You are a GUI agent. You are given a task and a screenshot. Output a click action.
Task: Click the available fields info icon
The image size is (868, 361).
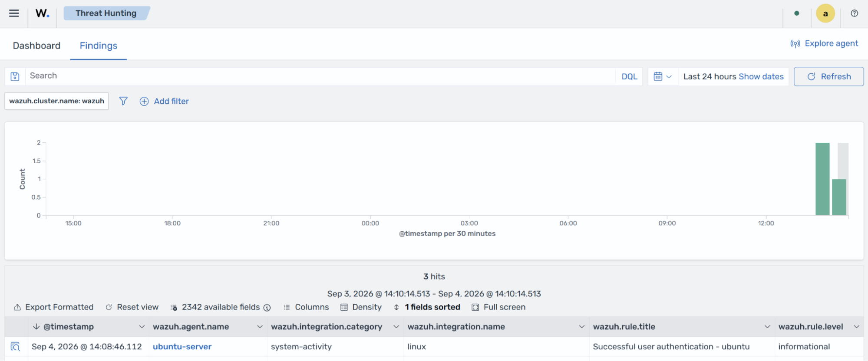267,308
